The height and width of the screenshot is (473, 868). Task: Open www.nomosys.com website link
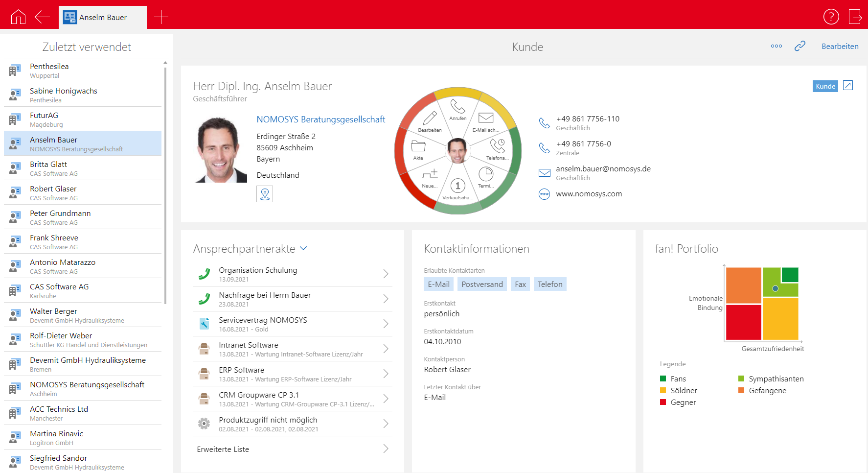589,194
